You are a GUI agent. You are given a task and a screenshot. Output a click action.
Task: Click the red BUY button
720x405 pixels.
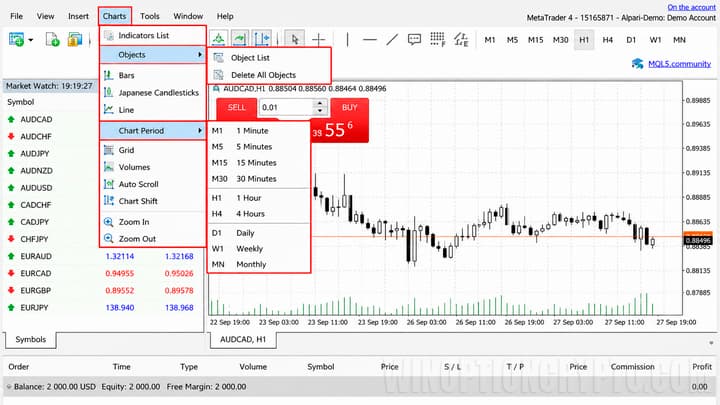pos(349,107)
